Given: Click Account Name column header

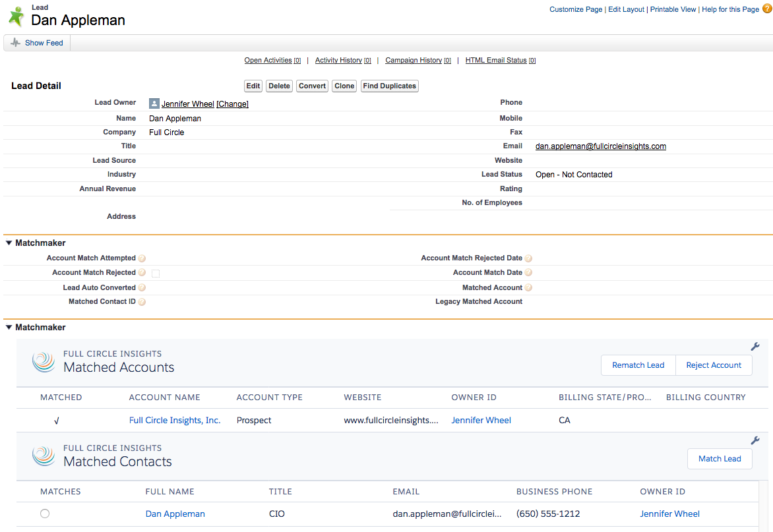Looking at the screenshot, I should [x=165, y=398].
